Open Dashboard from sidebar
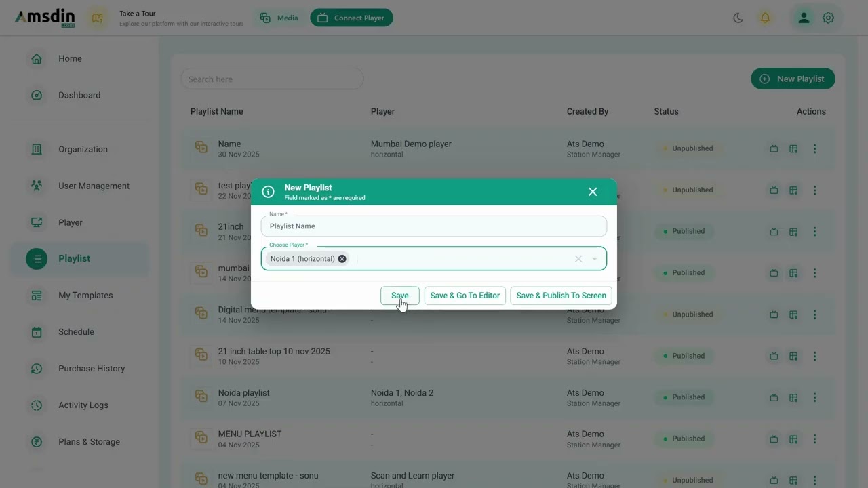The height and width of the screenshot is (488, 868). coord(80,96)
